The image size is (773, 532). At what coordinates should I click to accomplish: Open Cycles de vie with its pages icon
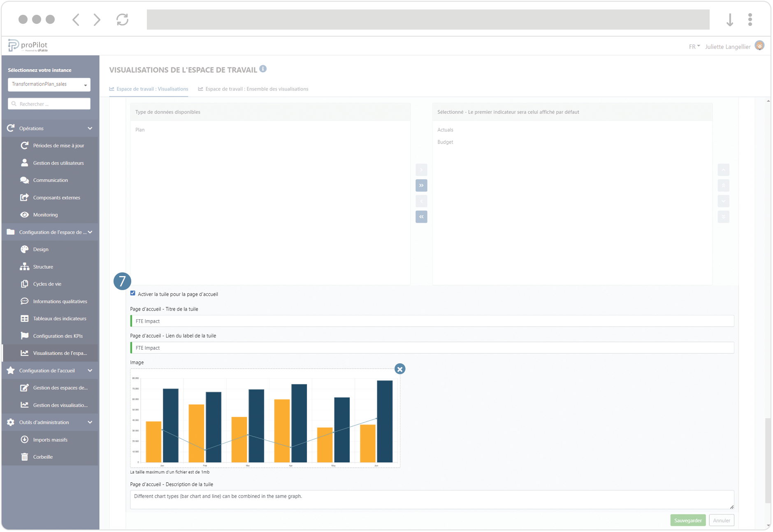pyautogui.click(x=25, y=283)
